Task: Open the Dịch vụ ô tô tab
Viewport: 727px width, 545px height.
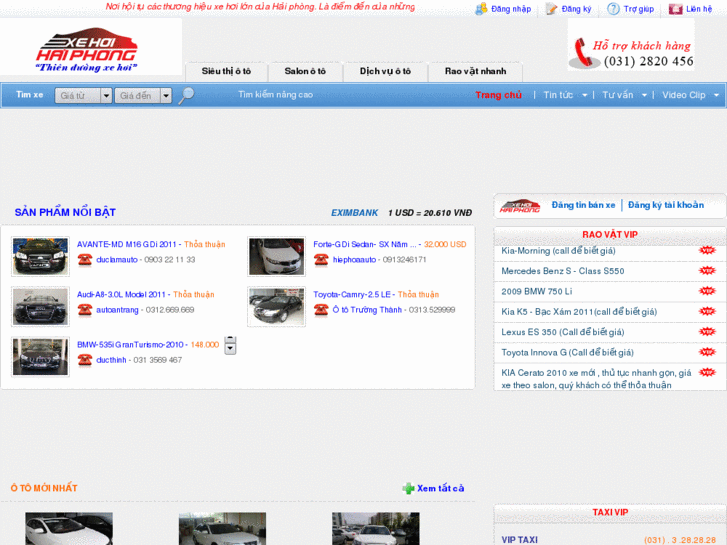Action: coord(385,71)
